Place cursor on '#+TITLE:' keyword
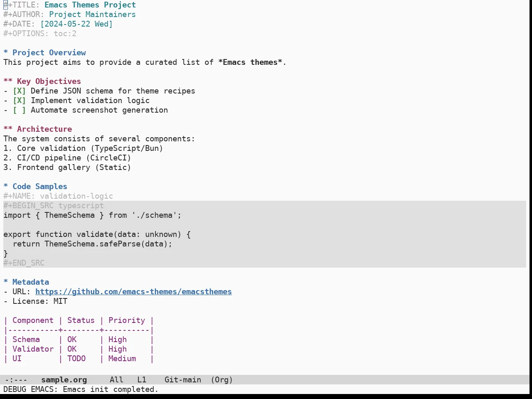 tap(22, 5)
